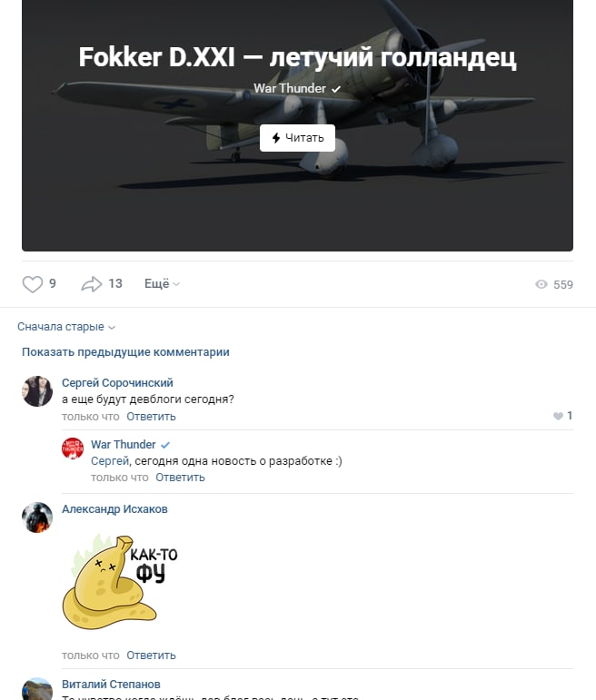Share the post via arrow icon
Viewport: 596px width, 700px height.
[x=91, y=284]
